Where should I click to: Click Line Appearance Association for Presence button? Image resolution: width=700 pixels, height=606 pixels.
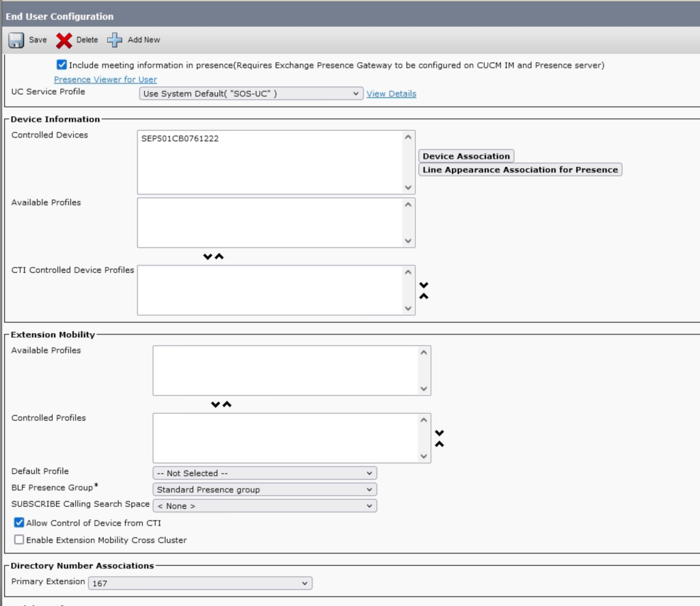click(520, 170)
